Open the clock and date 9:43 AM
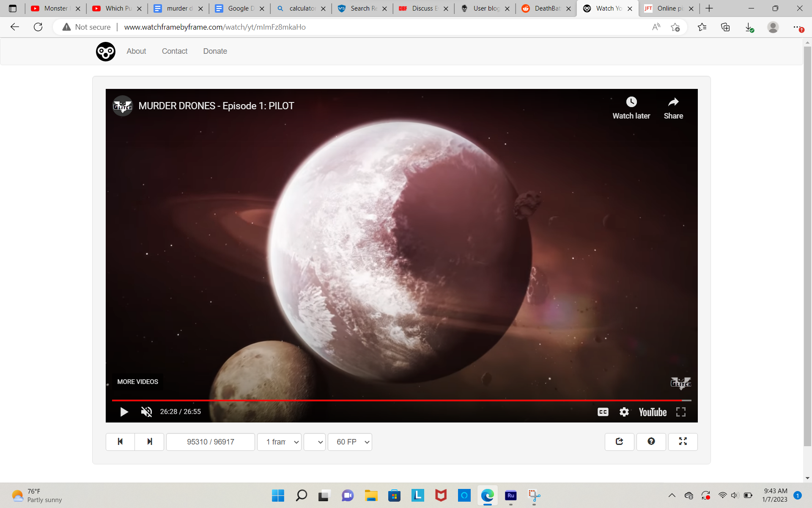The image size is (812, 508). coord(775,495)
